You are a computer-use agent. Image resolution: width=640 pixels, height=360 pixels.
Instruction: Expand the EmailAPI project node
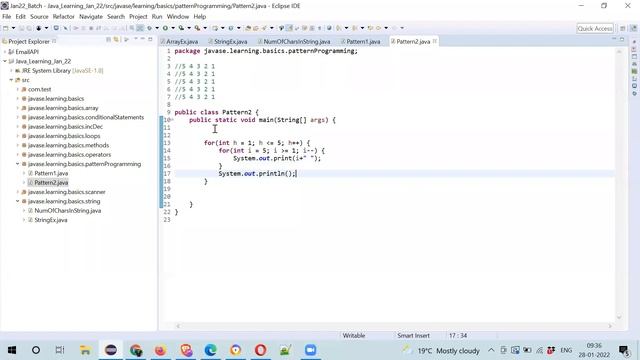[5, 52]
